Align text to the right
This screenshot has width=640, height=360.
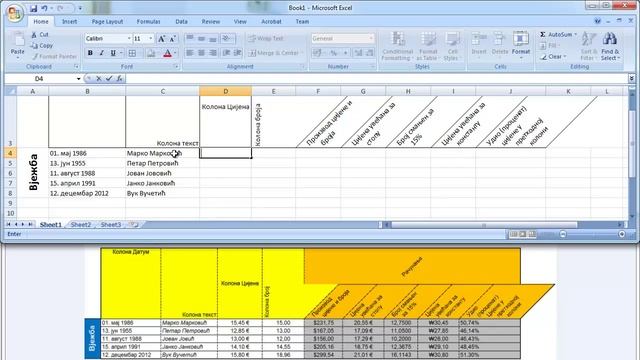[x=213, y=53]
